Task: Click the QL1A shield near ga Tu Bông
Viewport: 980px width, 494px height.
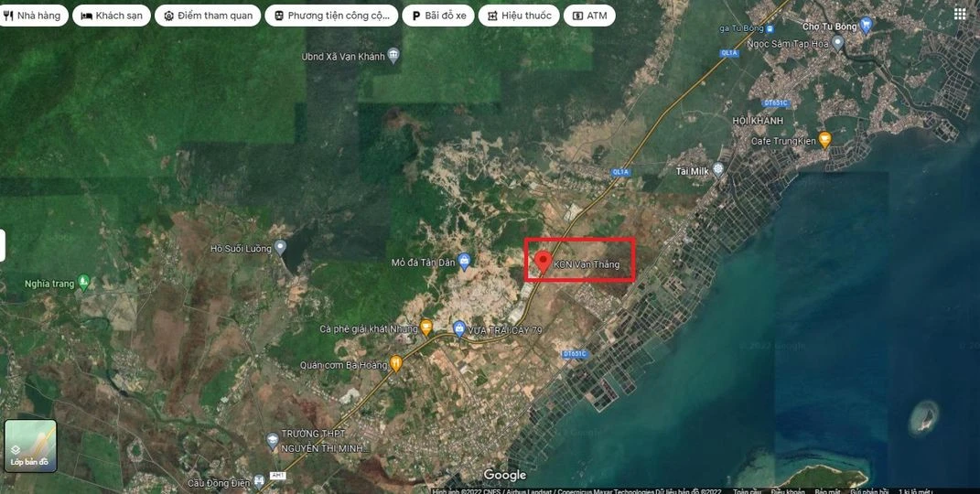Action: (x=729, y=53)
